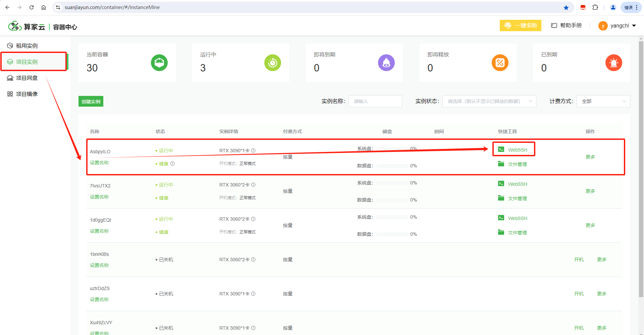Click the purple 即将到期 bell icon
Image resolution: width=644 pixels, height=335 pixels.
tap(386, 63)
